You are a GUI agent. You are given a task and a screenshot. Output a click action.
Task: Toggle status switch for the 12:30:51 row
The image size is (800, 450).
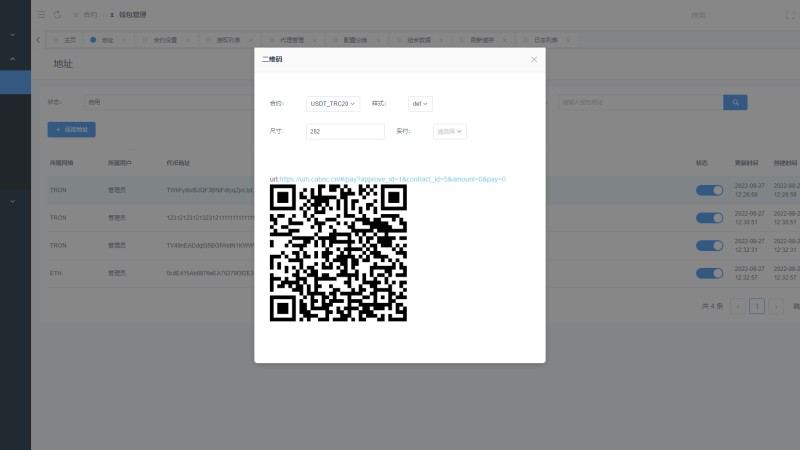pos(709,218)
